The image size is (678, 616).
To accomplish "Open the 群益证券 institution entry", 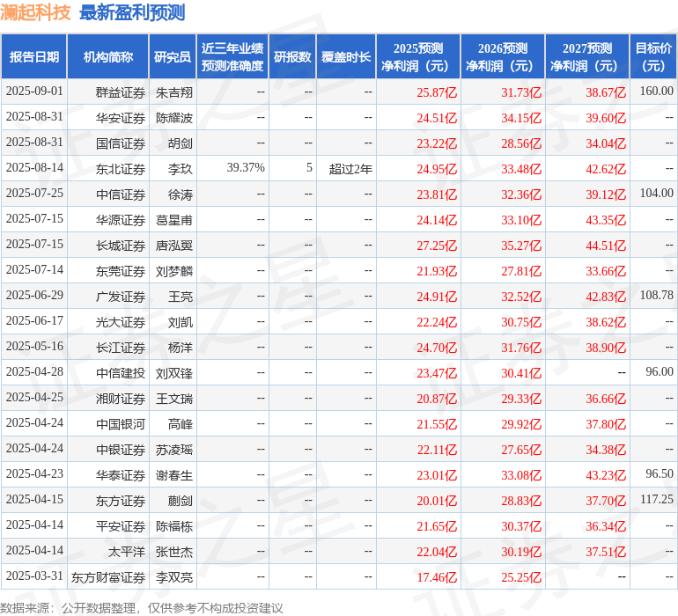I will click(x=121, y=92).
